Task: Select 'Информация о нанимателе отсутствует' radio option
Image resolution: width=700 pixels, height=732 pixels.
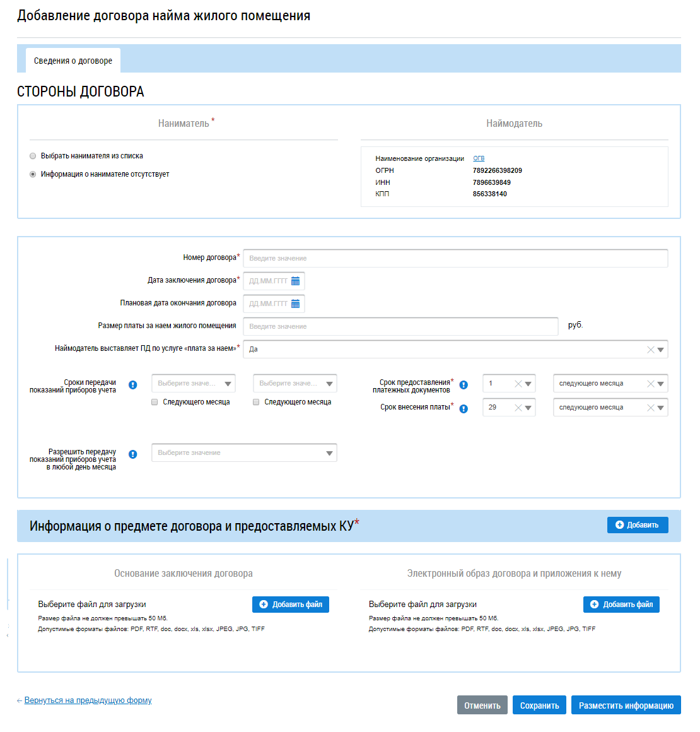Action: [33, 174]
